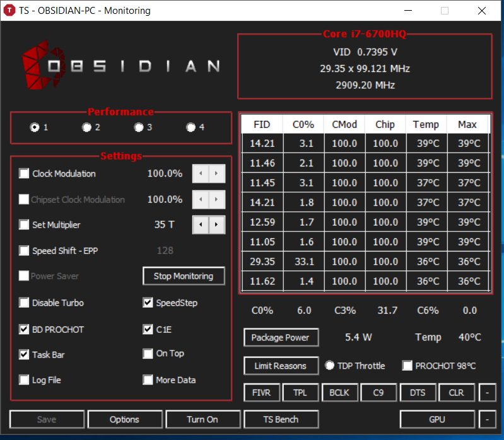Click the 33.1 C0% table cell
The image size is (504, 440).
pyautogui.click(x=304, y=262)
